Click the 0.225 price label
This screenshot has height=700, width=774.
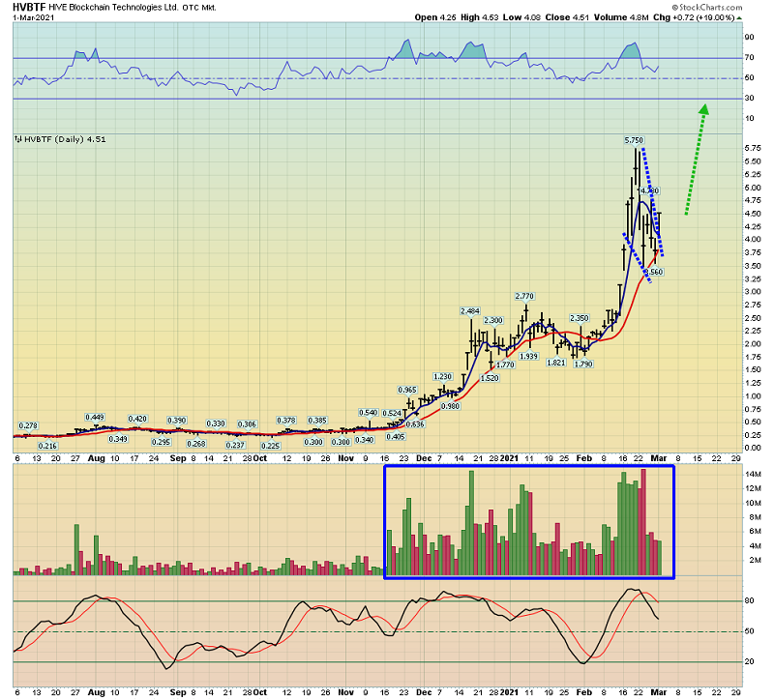coord(271,446)
